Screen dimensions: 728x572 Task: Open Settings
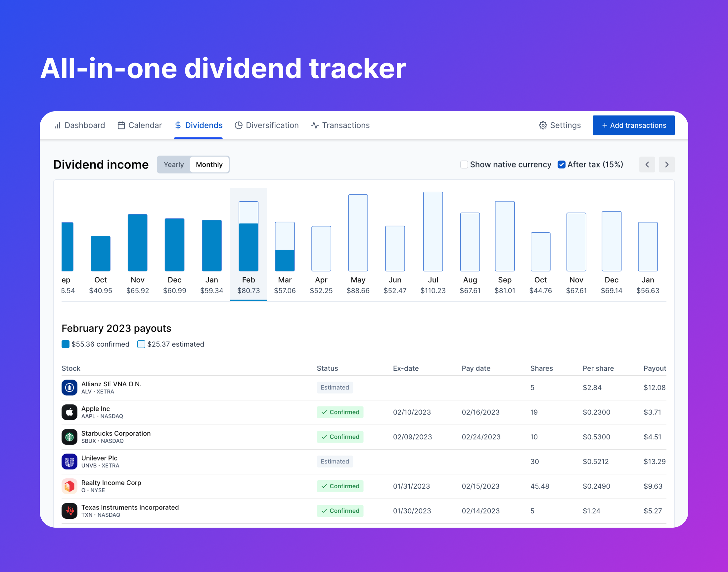[x=560, y=125]
